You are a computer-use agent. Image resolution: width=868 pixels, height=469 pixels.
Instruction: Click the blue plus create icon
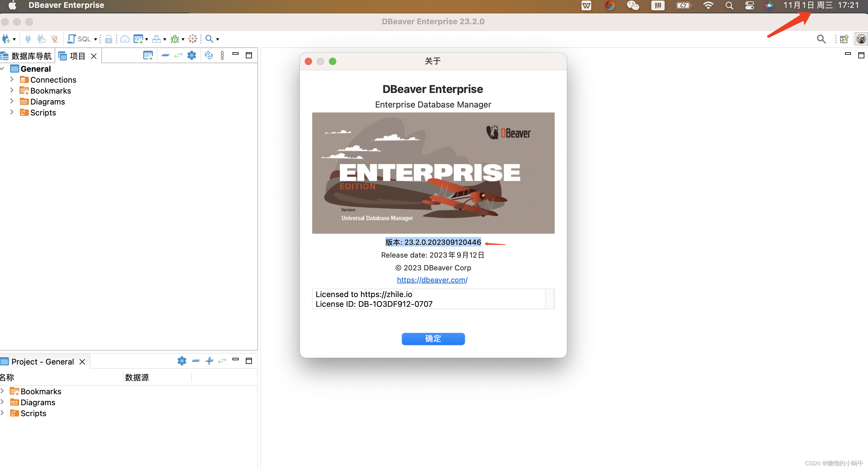[209, 361]
